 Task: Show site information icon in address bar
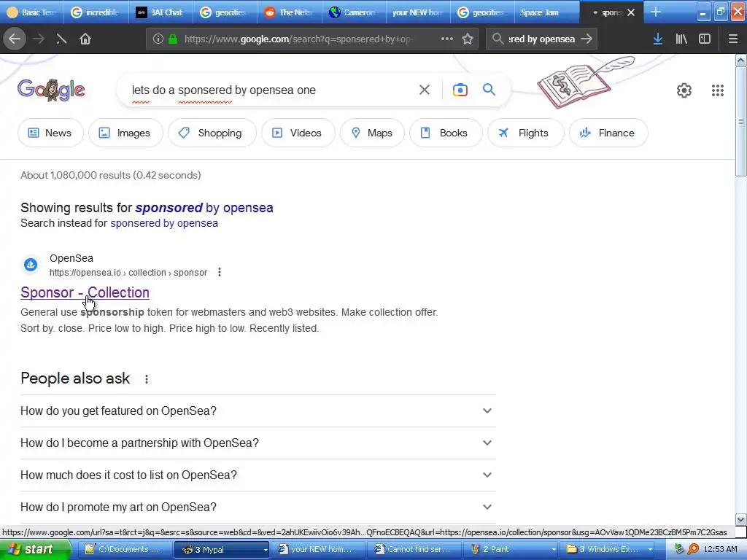point(158,39)
